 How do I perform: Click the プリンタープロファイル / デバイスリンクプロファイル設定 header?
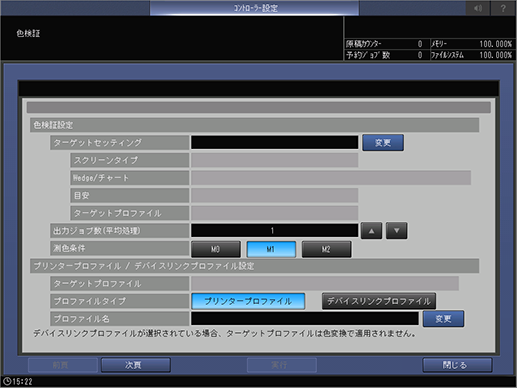coord(255,266)
